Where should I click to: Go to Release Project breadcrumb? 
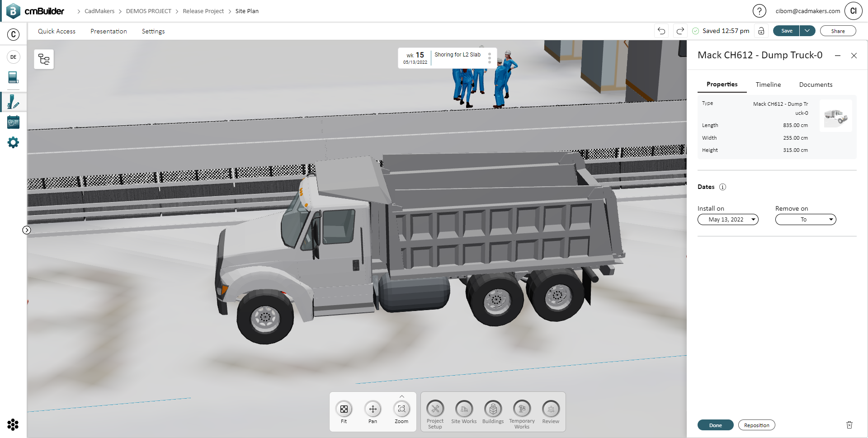click(x=203, y=11)
